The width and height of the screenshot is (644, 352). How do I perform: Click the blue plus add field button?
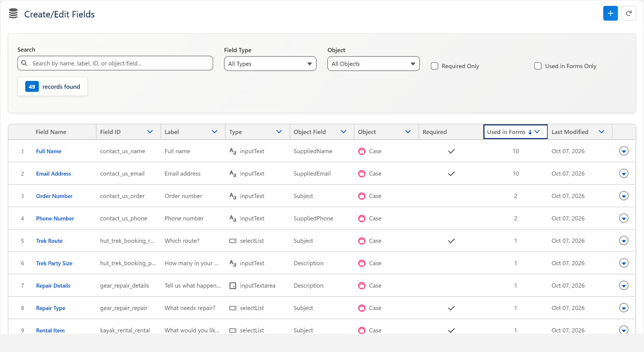(x=610, y=13)
